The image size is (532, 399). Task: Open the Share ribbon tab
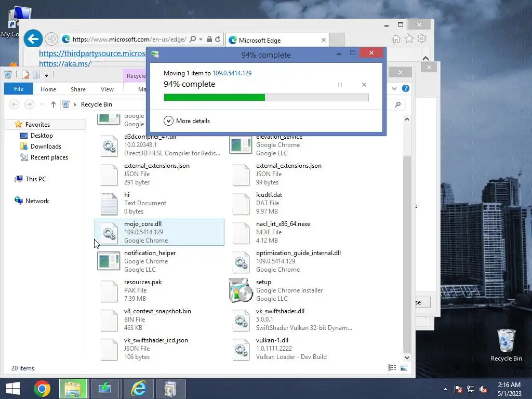78,89
